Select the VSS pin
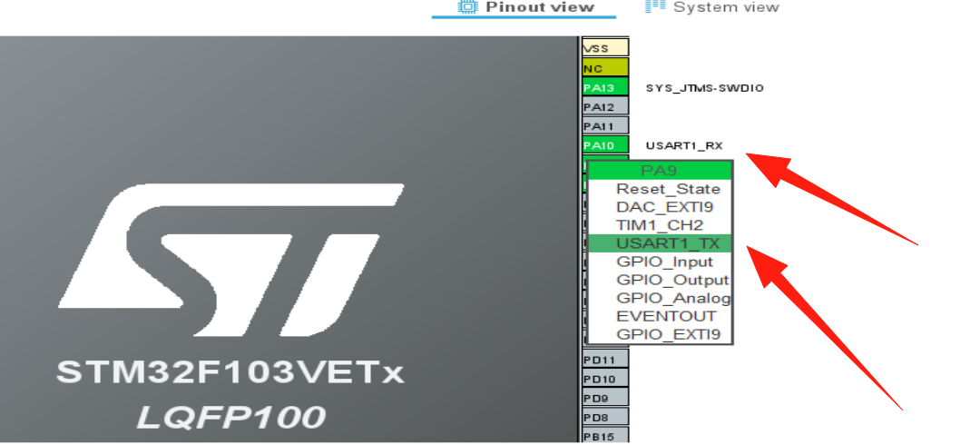 click(605, 48)
